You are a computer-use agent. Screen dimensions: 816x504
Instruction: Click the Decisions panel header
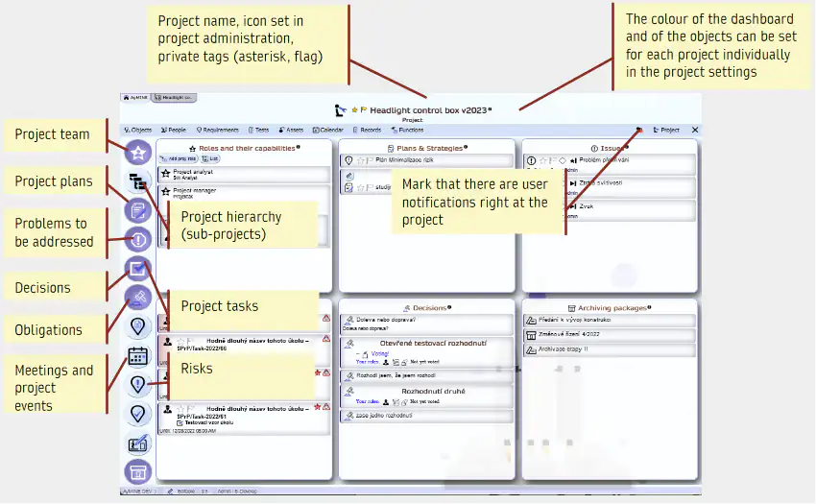click(x=427, y=308)
